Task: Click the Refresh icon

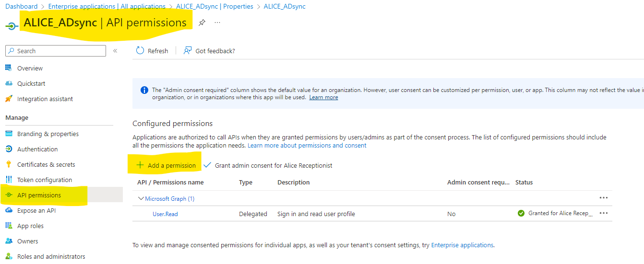Action: [140, 51]
